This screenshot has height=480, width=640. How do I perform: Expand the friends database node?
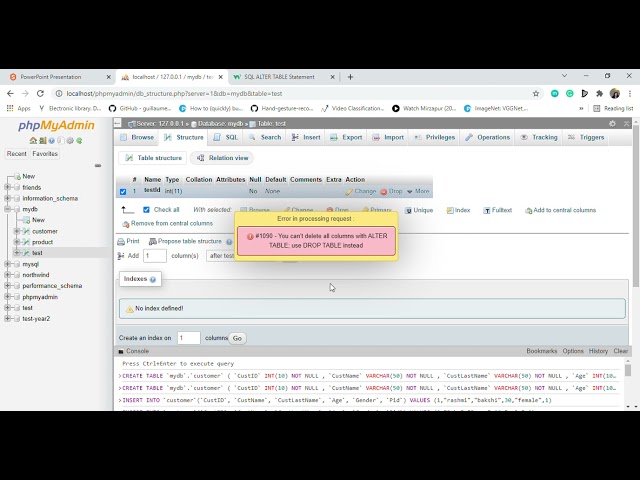click(x=7, y=187)
